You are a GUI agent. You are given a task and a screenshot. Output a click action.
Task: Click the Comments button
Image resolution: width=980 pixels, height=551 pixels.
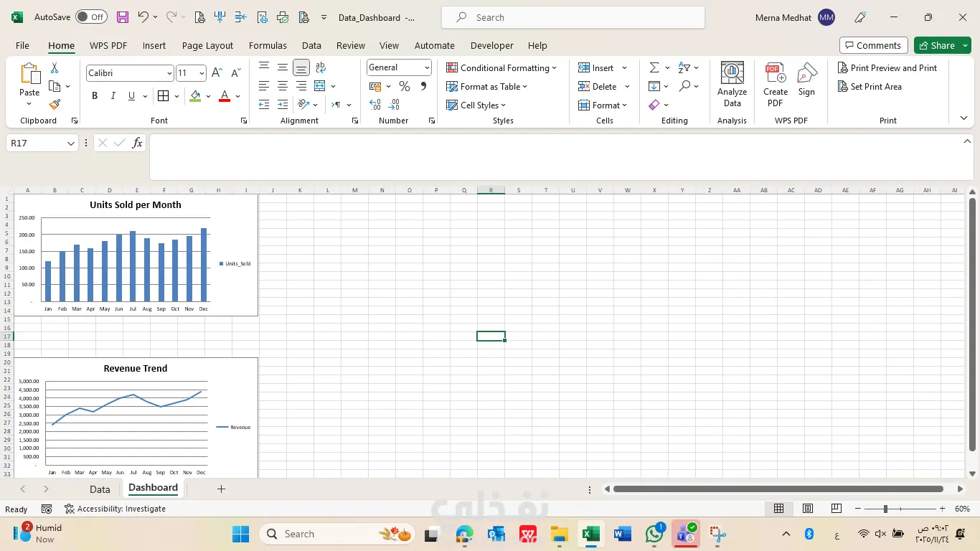point(874,45)
